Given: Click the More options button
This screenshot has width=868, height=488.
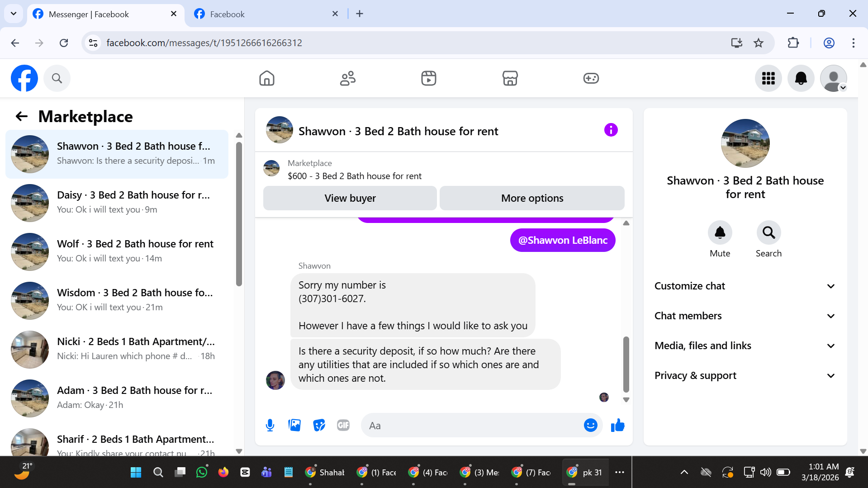Looking at the screenshot, I should tap(532, 198).
